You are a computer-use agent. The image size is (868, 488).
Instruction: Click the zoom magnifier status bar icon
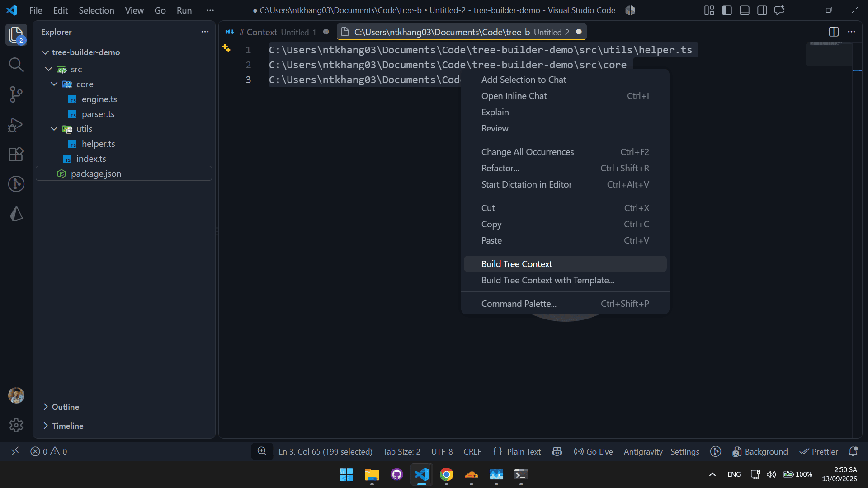pos(262,451)
